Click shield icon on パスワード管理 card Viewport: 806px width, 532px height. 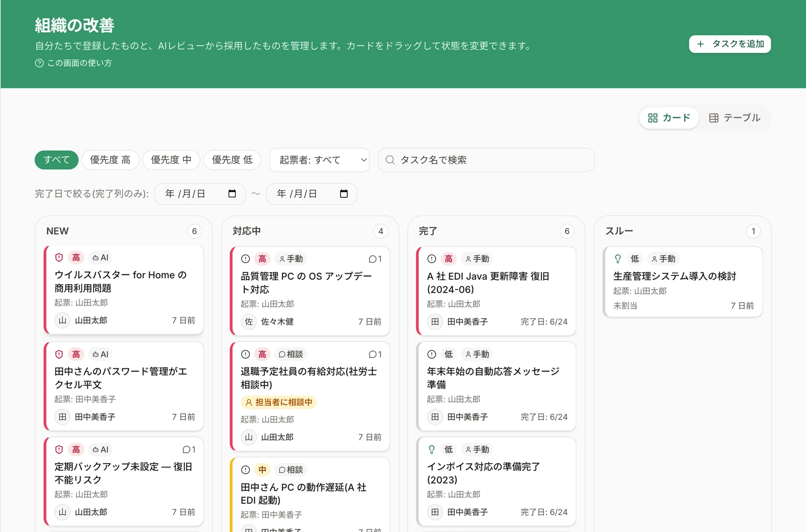(59, 354)
